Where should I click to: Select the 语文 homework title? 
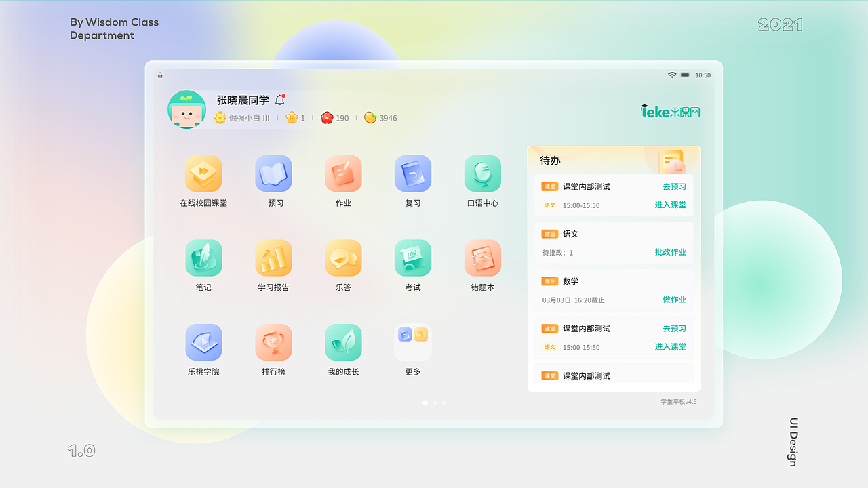click(571, 234)
